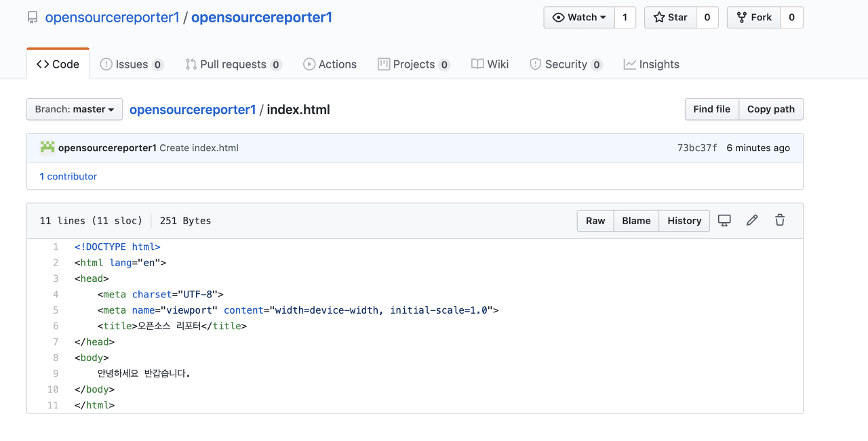Click the repository book icon
Viewport: 868px width, 441px height.
click(33, 18)
